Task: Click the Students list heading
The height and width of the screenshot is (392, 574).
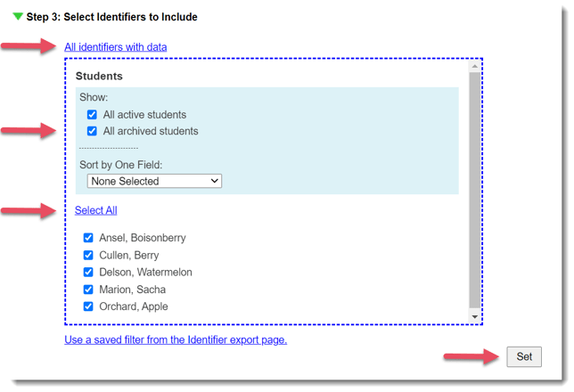Action: click(99, 77)
